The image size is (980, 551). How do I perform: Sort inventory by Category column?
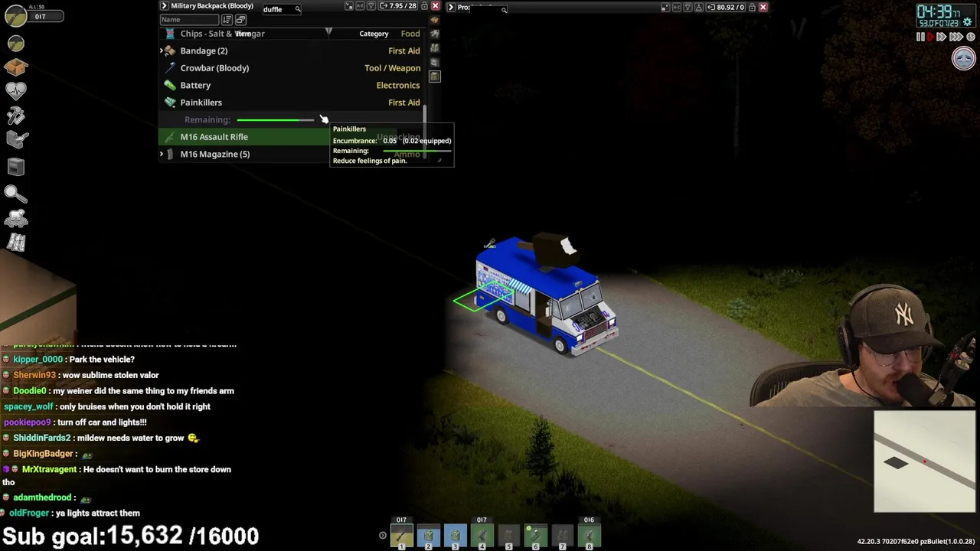point(374,34)
